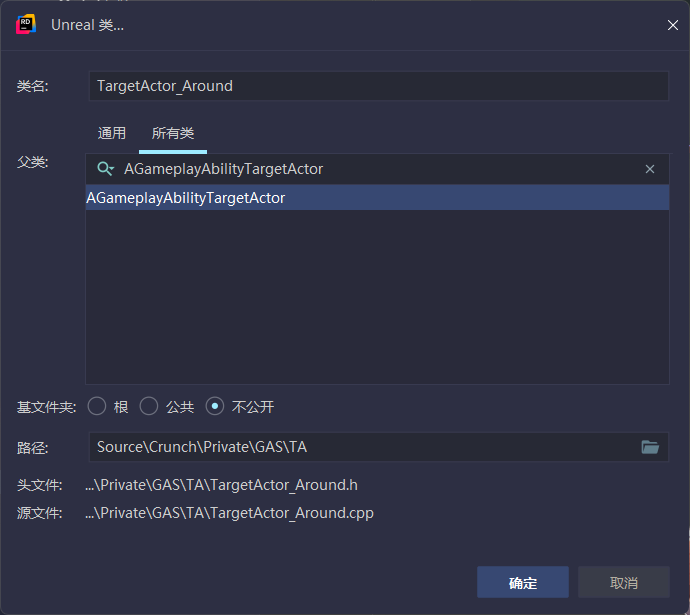
Task: Cancel with the 取消 button
Action: tap(624, 582)
